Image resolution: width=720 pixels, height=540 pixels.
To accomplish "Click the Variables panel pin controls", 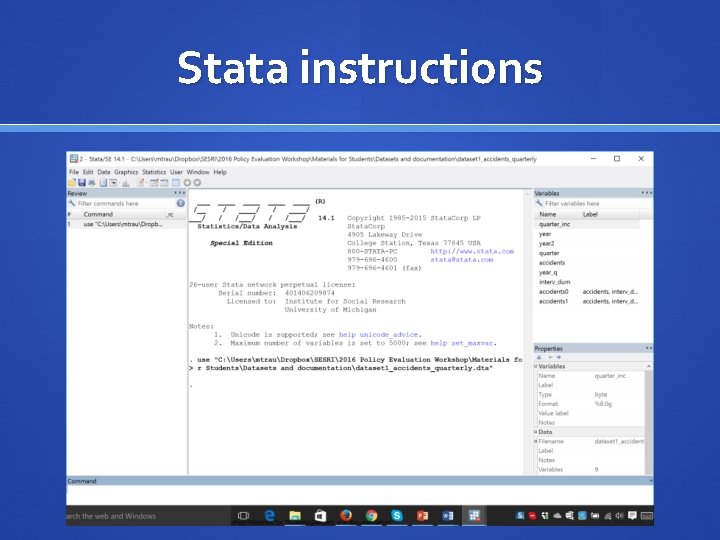I will tap(647, 193).
